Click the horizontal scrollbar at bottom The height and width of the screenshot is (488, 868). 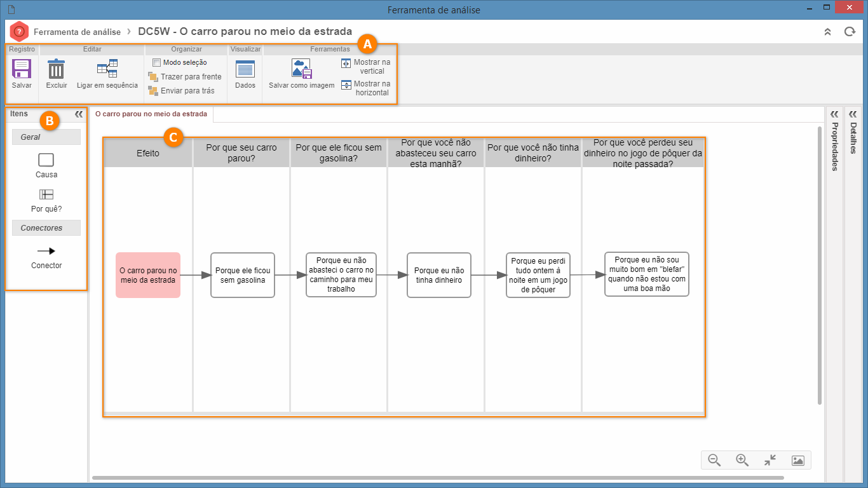point(438,478)
